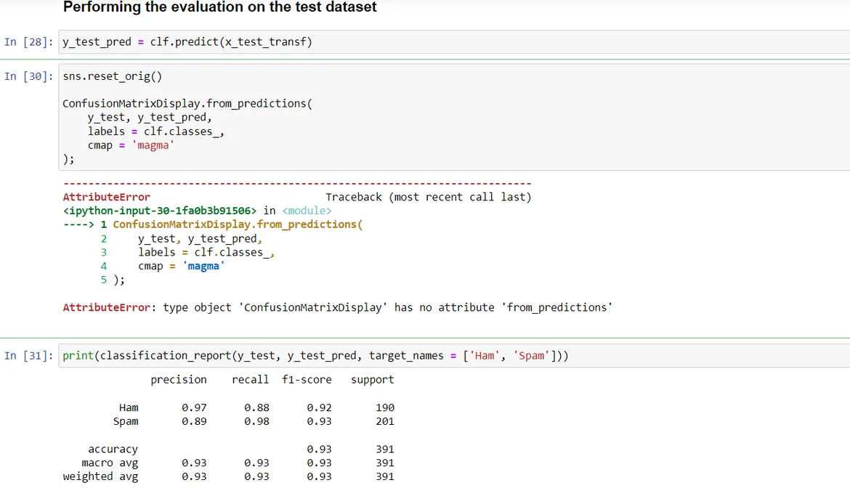The width and height of the screenshot is (850, 504).
Task: Click the ipython-input-30 reference in the traceback
Action: click(x=160, y=211)
